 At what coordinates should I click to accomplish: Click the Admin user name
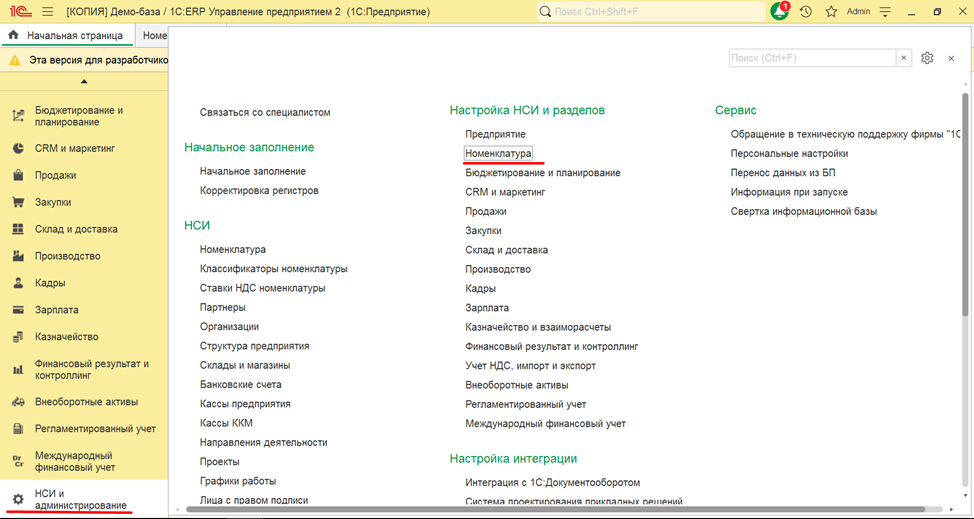(x=858, y=12)
